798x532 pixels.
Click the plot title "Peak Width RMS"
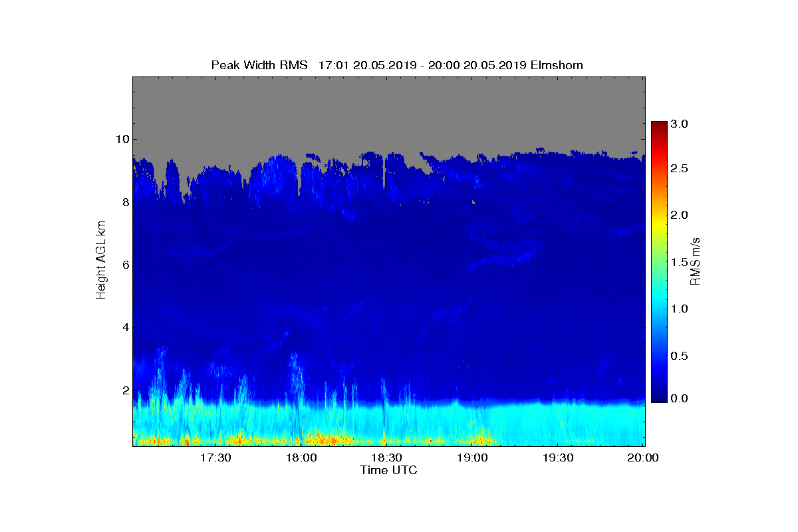259,65
